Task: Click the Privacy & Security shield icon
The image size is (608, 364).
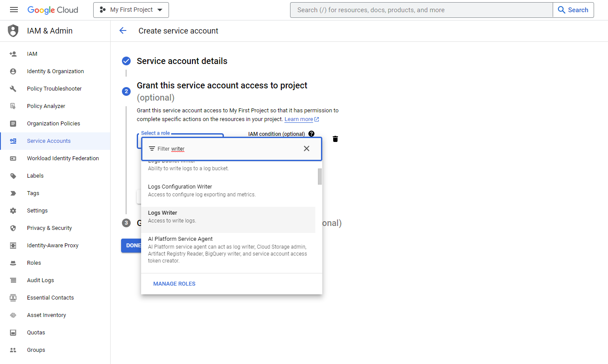Action: [13, 228]
